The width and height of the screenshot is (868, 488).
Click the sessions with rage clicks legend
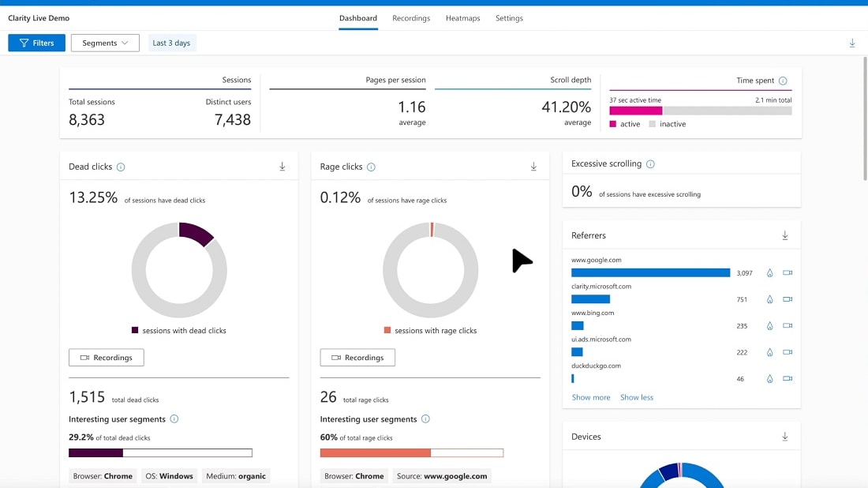(x=430, y=331)
